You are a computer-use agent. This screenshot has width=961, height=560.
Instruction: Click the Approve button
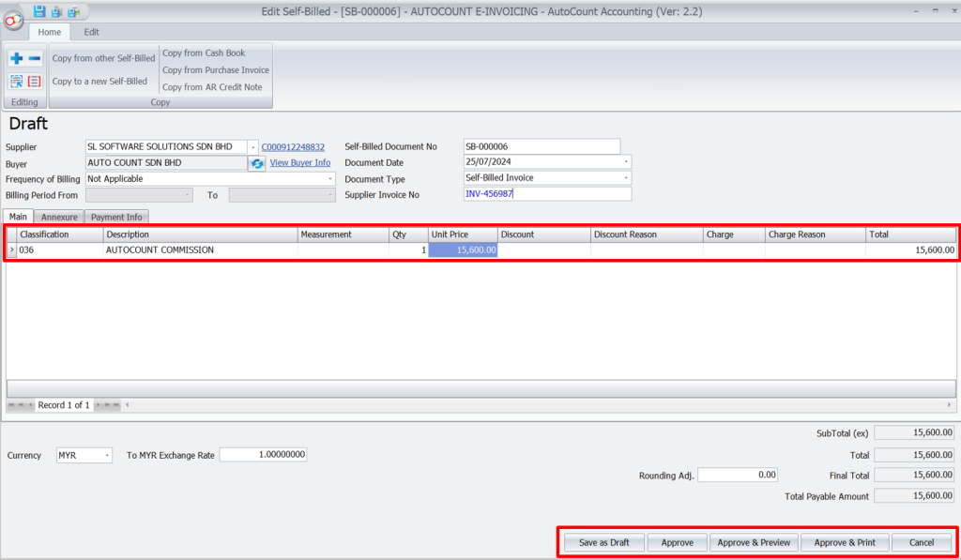point(678,542)
